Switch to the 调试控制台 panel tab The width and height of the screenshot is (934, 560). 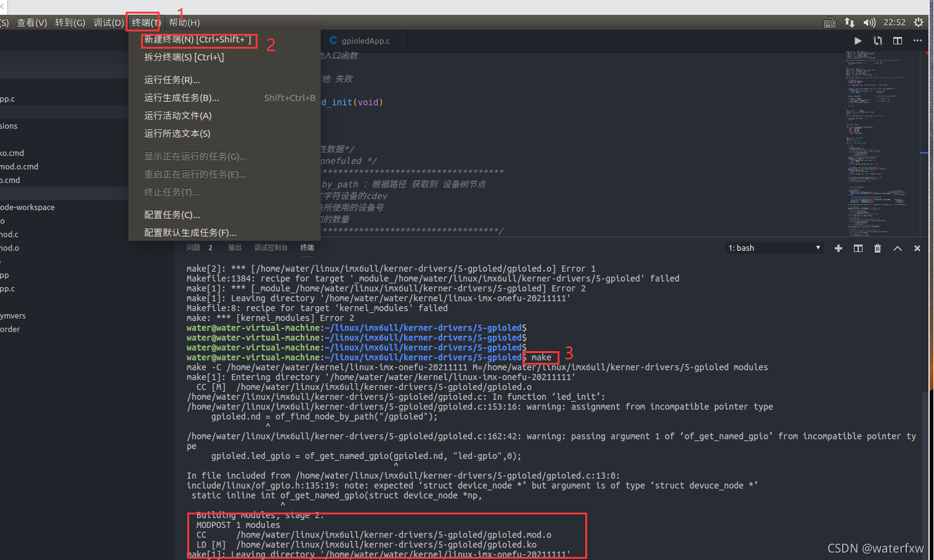tap(271, 248)
